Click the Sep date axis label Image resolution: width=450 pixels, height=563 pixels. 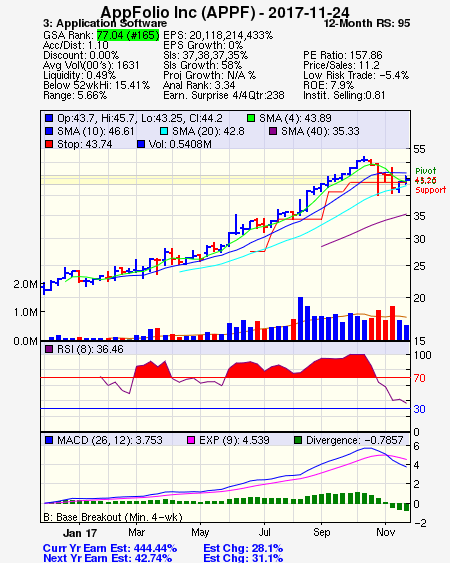point(321,532)
